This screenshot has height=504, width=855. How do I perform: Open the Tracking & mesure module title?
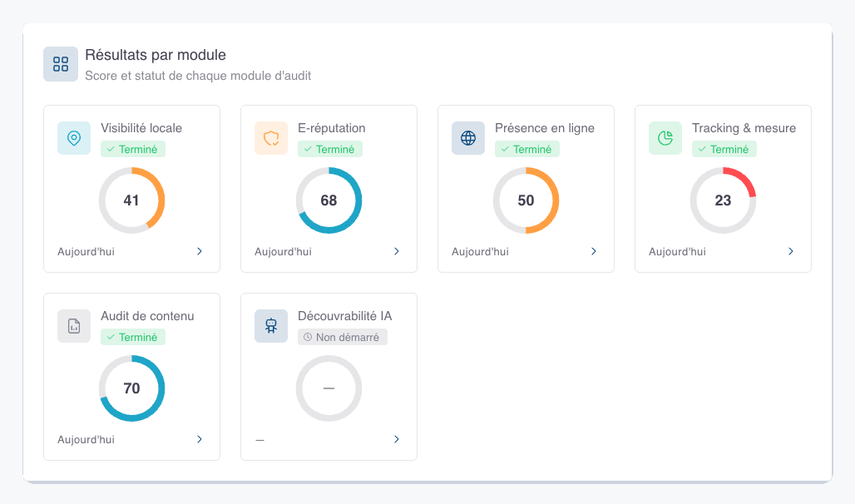[x=744, y=128]
